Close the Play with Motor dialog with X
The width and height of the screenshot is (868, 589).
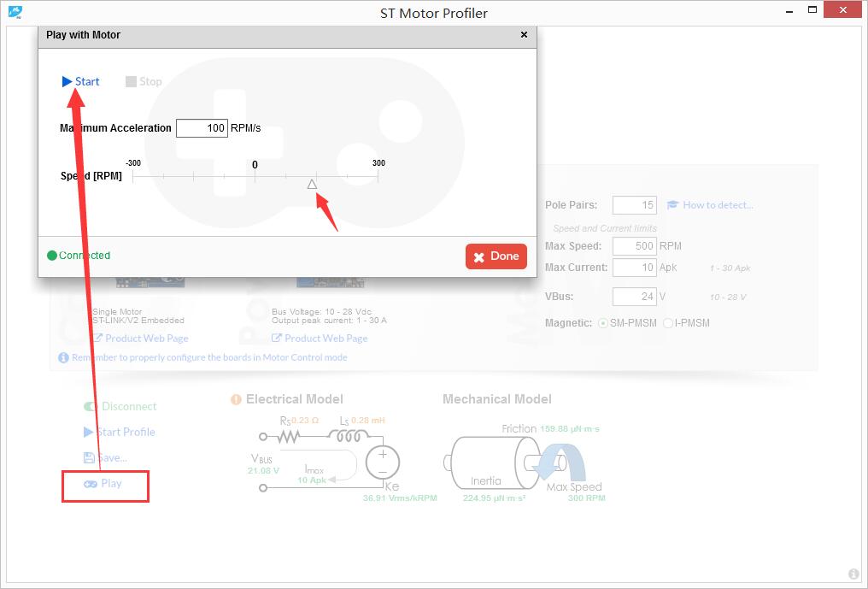point(524,34)
